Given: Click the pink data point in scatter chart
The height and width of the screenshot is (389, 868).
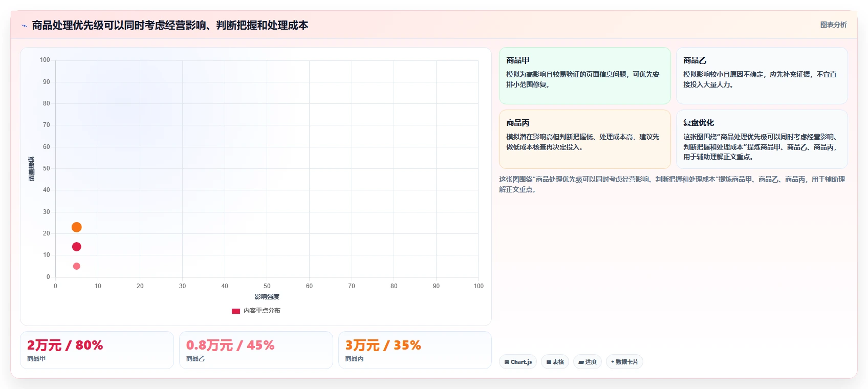Looking at the screenshot, I should 77,266.
